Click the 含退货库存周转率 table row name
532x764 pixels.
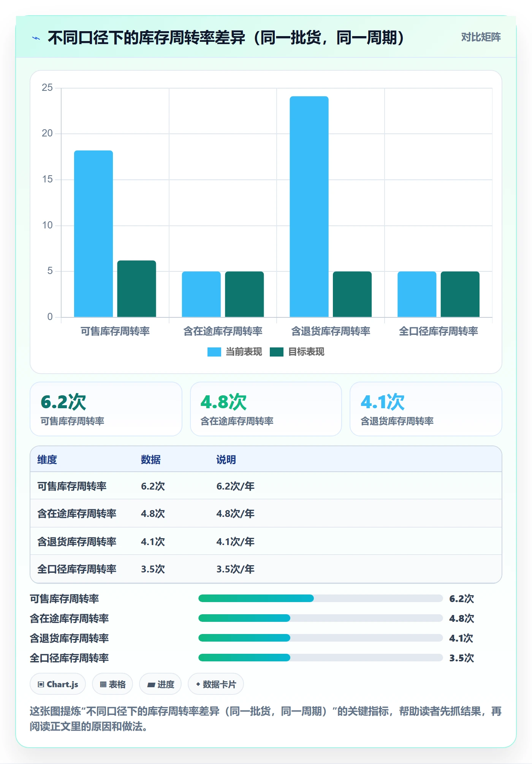[x=77, y=542]
